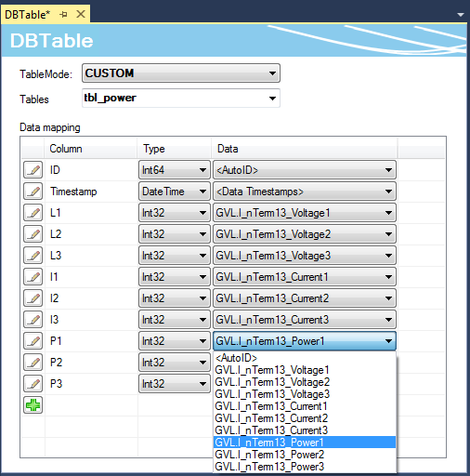Select GVL.I_nTerm13_Voltage2 in the dropdown list
The width and height of the screenshot is (470, 476).
pos(305,382)
